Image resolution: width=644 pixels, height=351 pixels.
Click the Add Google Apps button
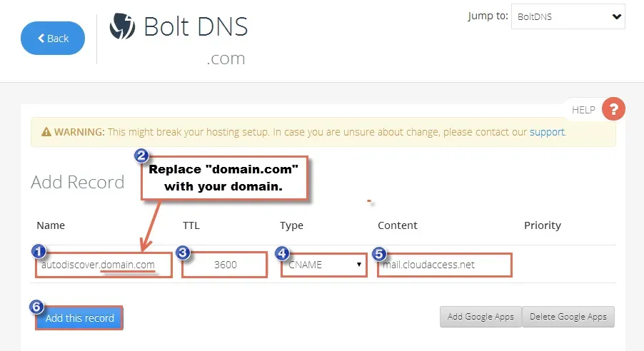[481, 317]
